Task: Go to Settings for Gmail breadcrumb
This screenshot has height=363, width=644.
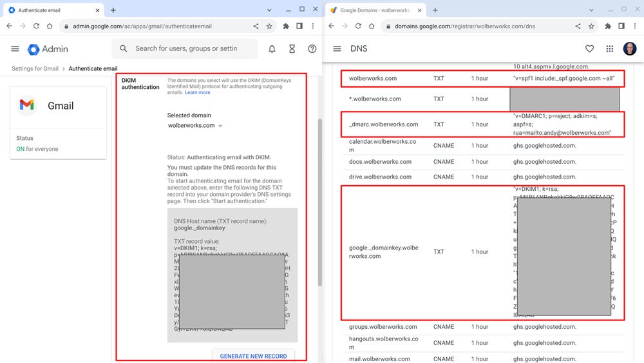Action: coord(35,68)
